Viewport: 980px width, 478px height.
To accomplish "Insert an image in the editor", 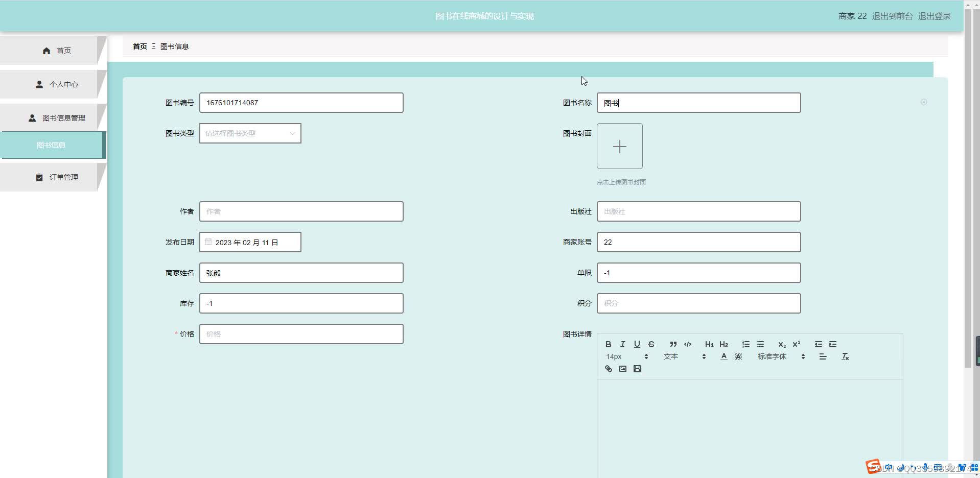I will coord(622,369).
